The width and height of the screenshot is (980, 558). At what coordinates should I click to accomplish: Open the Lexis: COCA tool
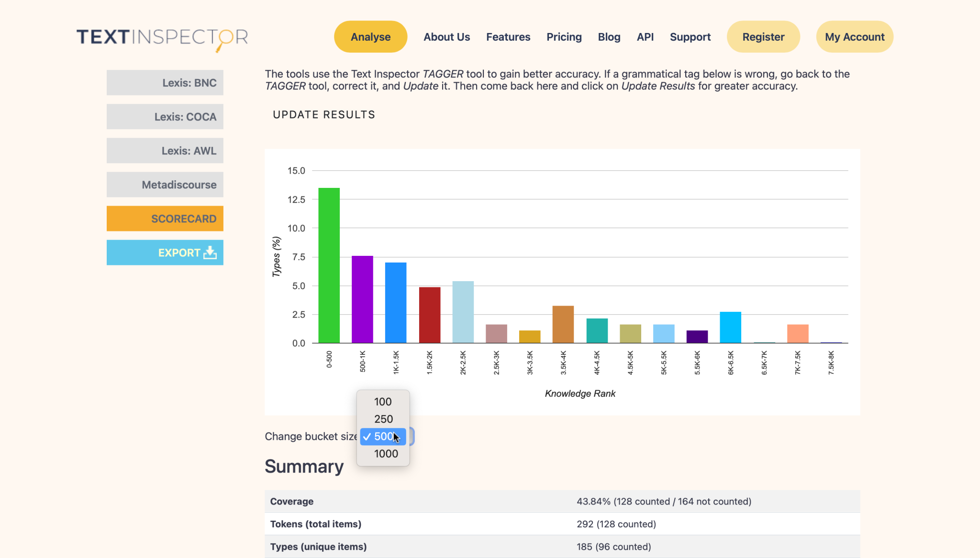tap(165, 117)
